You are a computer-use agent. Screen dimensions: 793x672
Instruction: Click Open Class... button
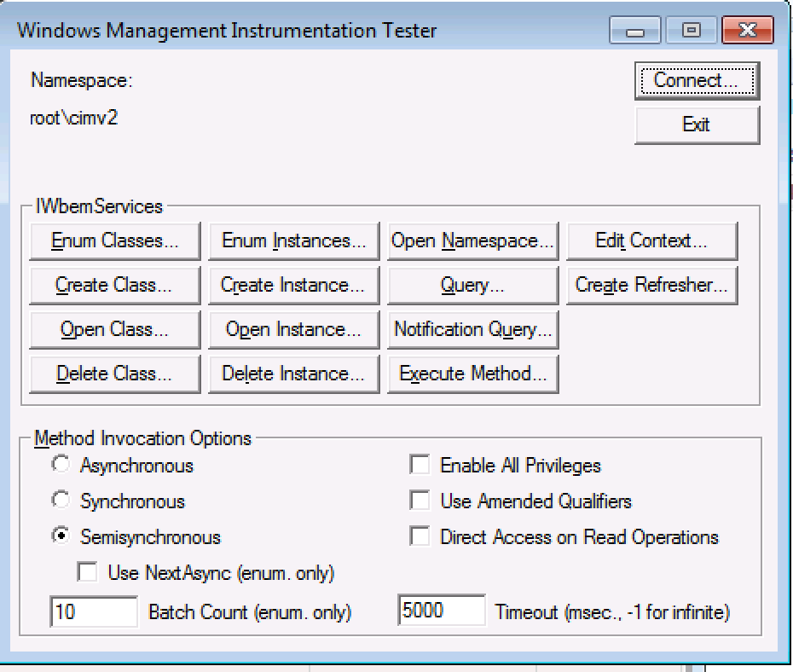click(x=115, y=330)
